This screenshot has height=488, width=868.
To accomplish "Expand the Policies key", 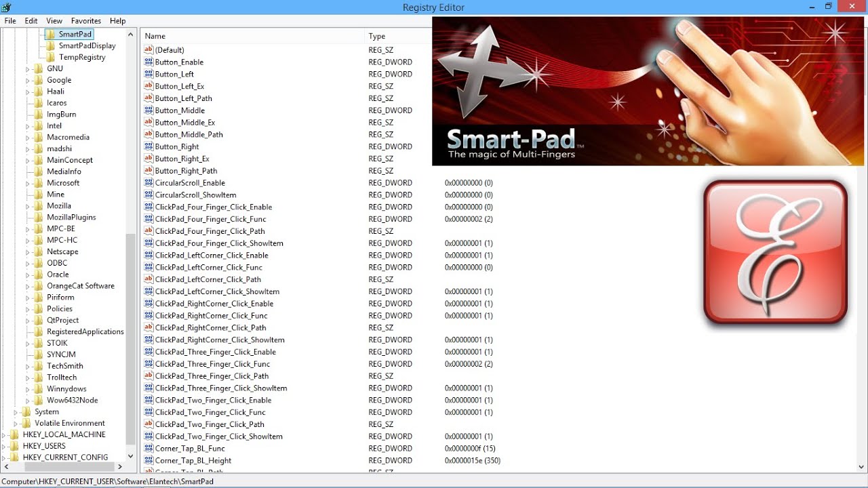I will (x=28, y=309).
